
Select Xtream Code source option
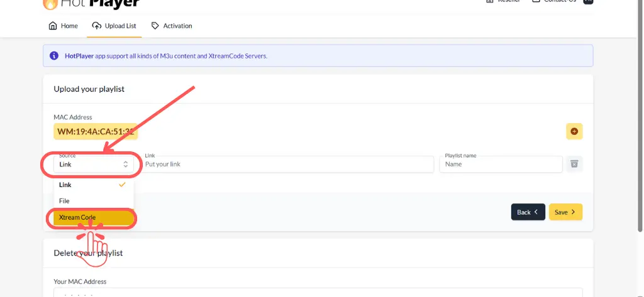pyautogui.click(x=94, y=217)
